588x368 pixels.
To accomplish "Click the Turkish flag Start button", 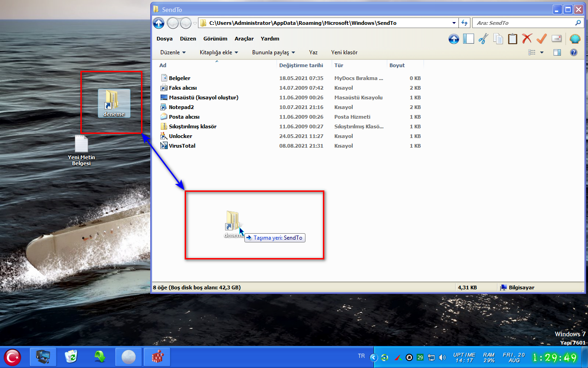I will 12,357.
